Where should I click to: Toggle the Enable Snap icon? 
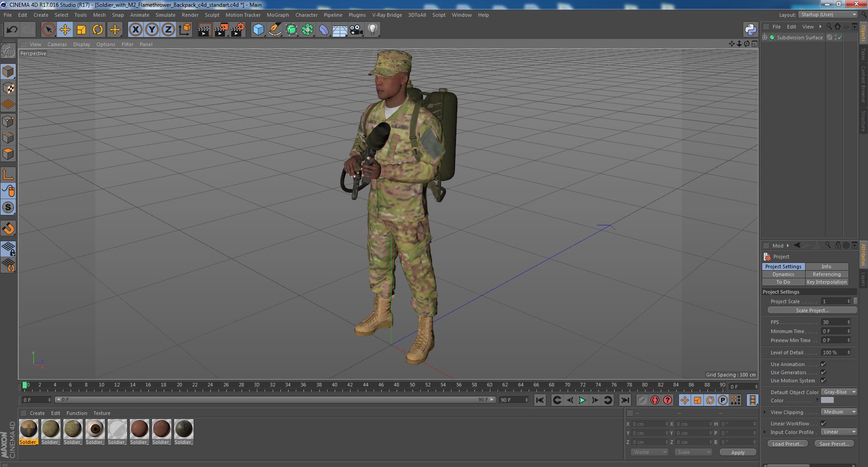coord(8,207)
